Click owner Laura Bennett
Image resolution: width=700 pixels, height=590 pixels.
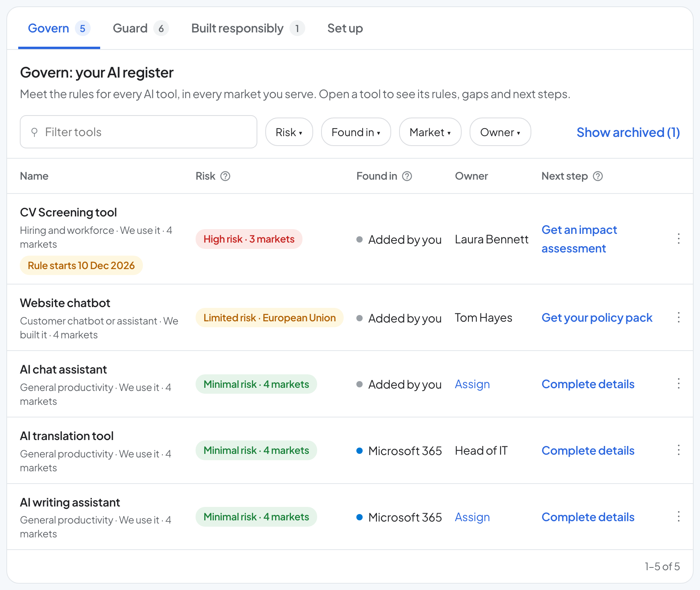pos(492,239)
